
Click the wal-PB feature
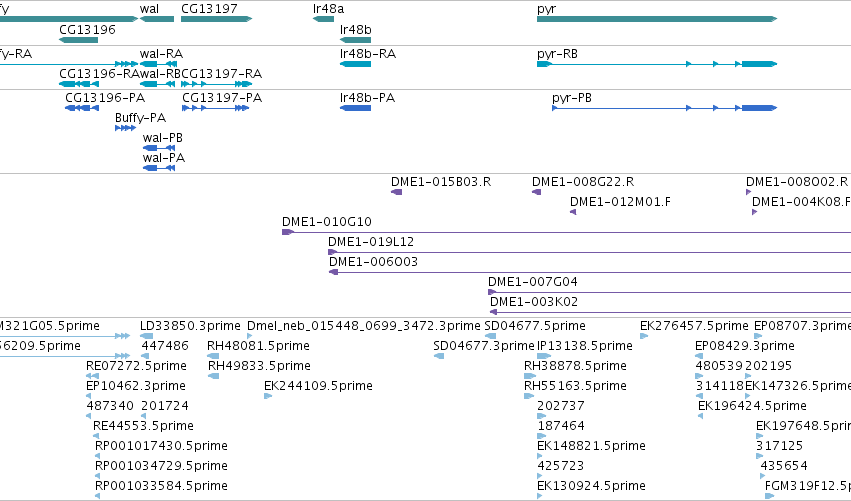point(159,148)
